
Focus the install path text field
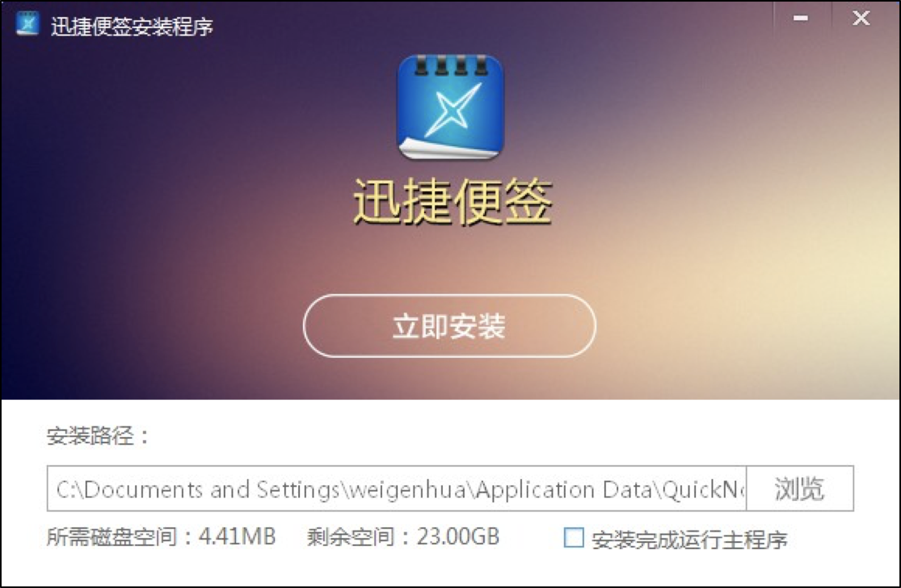point(397,489)
